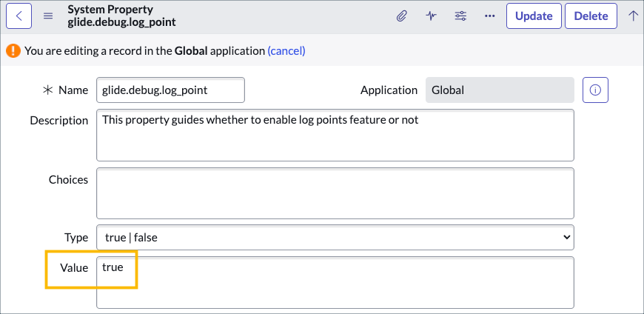Click the Application field label
The image size is (644, 314).
389,90
